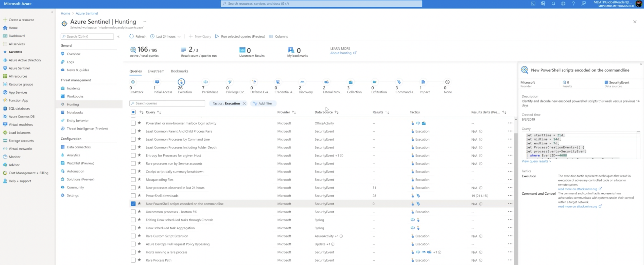
Task: Open Azure Sentinel breadcrumb link
Action: pos(87,13)
